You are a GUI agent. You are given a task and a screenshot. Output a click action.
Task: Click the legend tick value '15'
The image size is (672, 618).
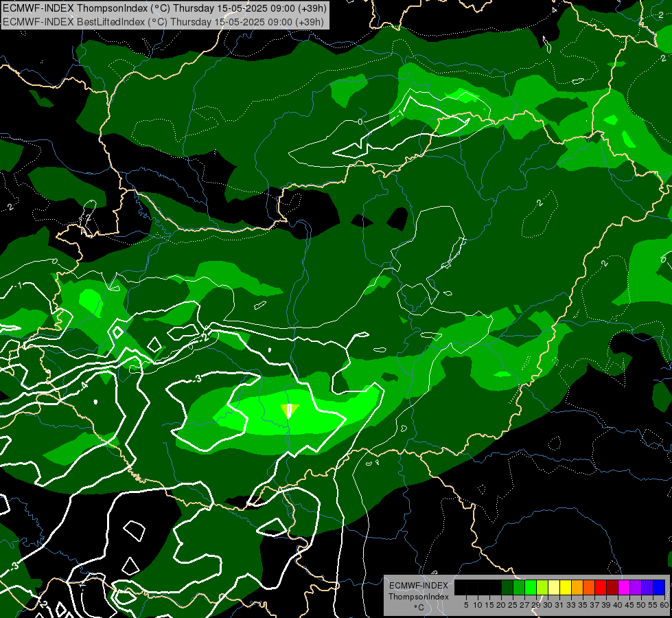coord(489,605)
